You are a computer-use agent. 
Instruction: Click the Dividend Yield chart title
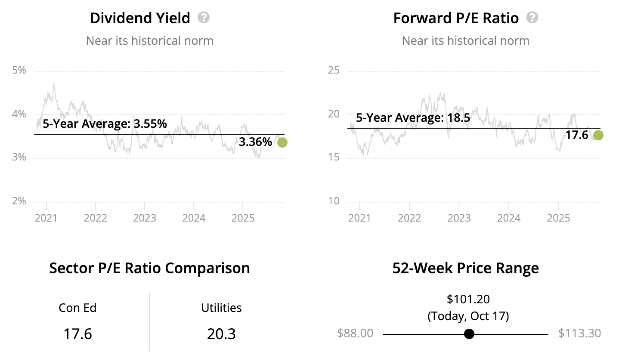(x=140, y=18)
